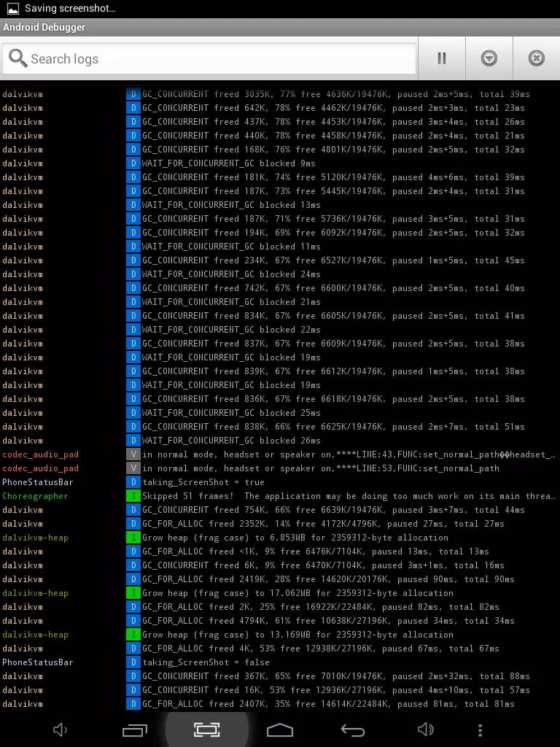Click the V level badge on the LINE:43 row
Screen dimensions: 560x747
133,454
